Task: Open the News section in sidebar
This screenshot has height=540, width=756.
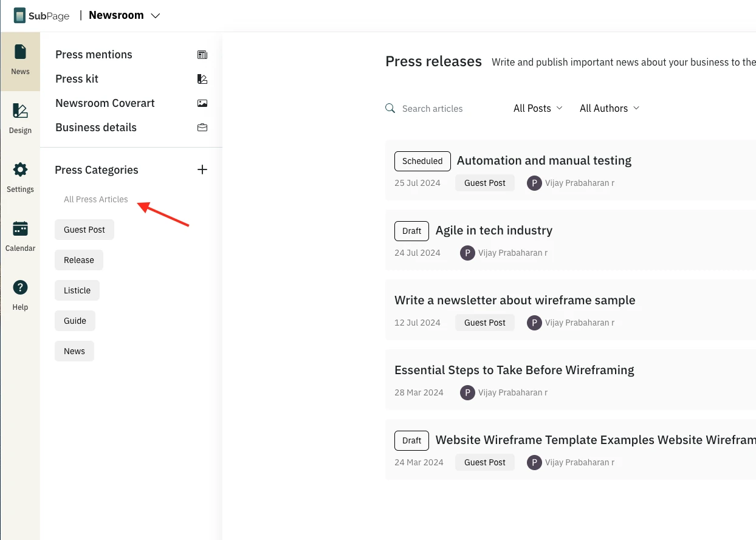Action: [x=20, y=61]
